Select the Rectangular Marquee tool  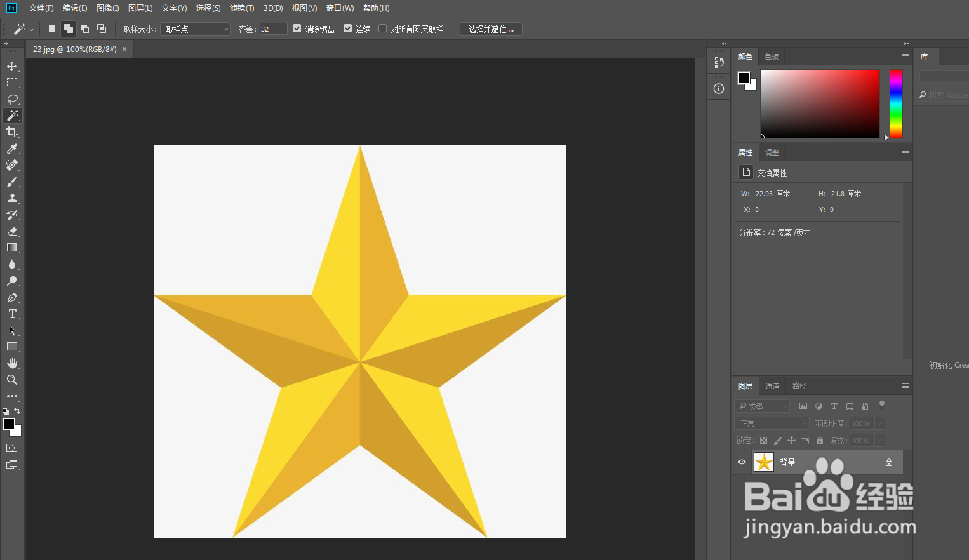point(12,83)
